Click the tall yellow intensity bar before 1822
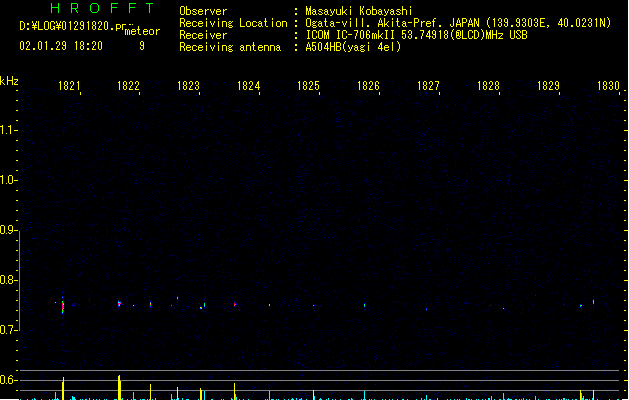 click(119, 387)
